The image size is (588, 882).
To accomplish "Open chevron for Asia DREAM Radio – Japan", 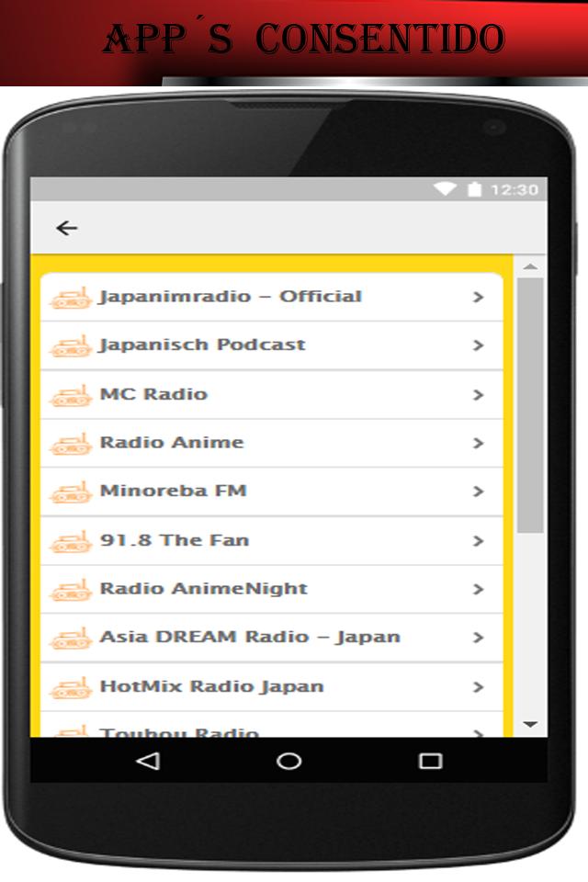I will [x=479, y=638].
